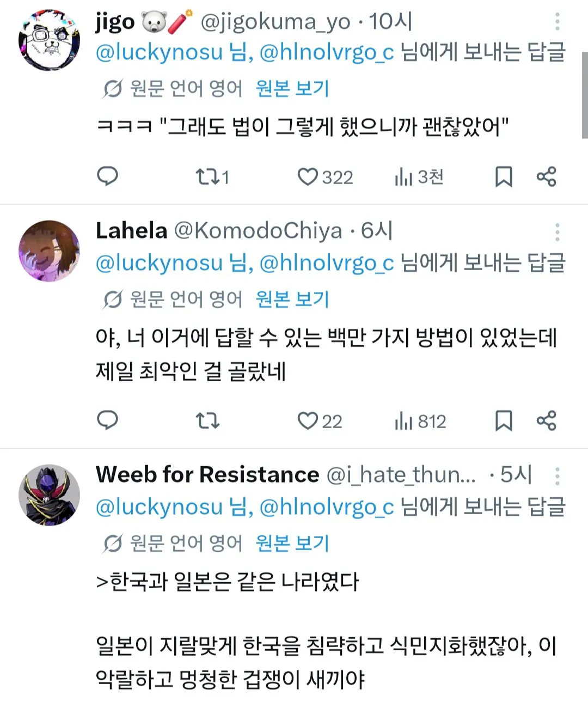Open jigo's profile picture
This screenshot has height=708, width=588.
50,40
